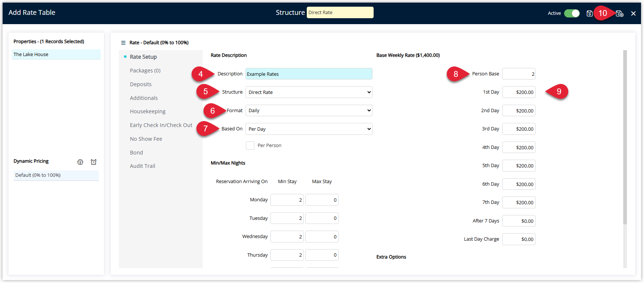Click the Save icon in header

point(589,13)
